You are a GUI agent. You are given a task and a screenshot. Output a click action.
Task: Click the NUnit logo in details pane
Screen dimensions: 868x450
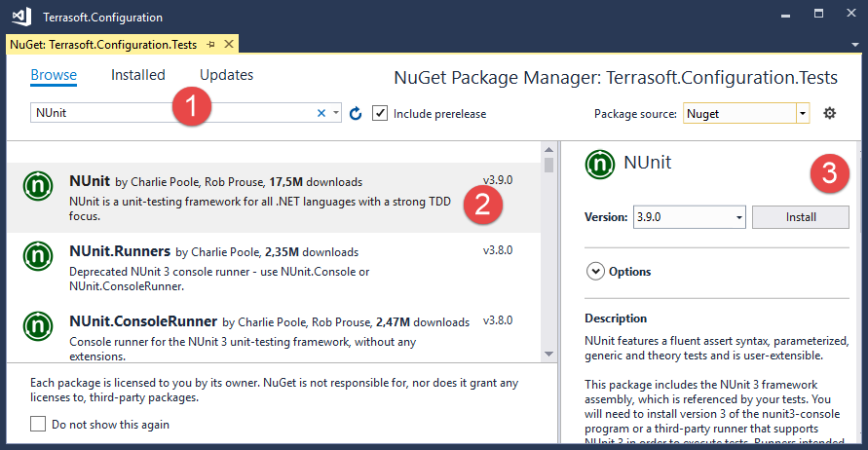point(599,165)
